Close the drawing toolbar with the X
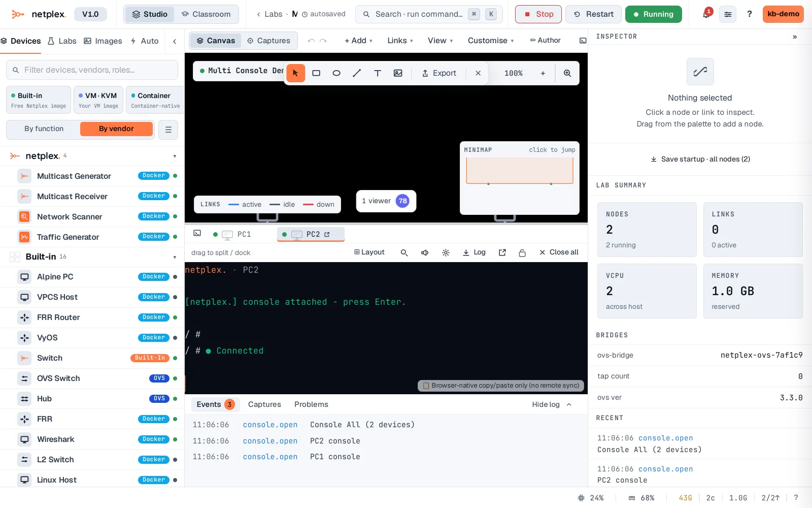 point(478,73)
